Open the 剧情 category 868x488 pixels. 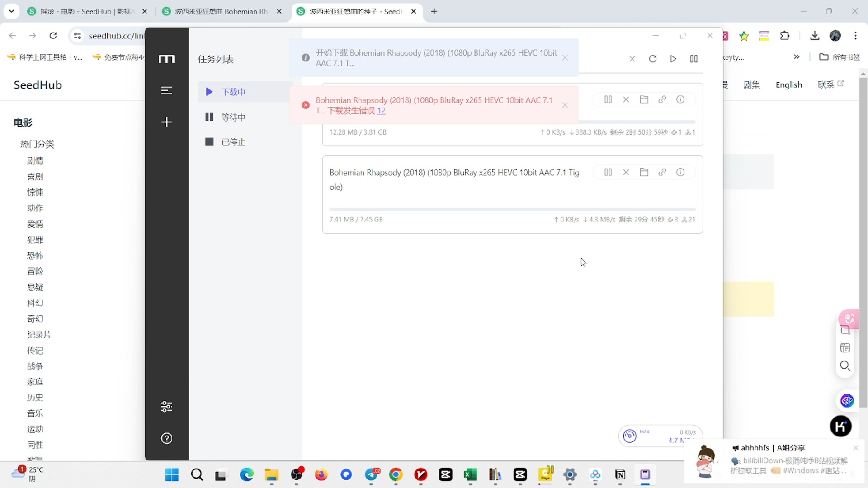coord(35,160)
